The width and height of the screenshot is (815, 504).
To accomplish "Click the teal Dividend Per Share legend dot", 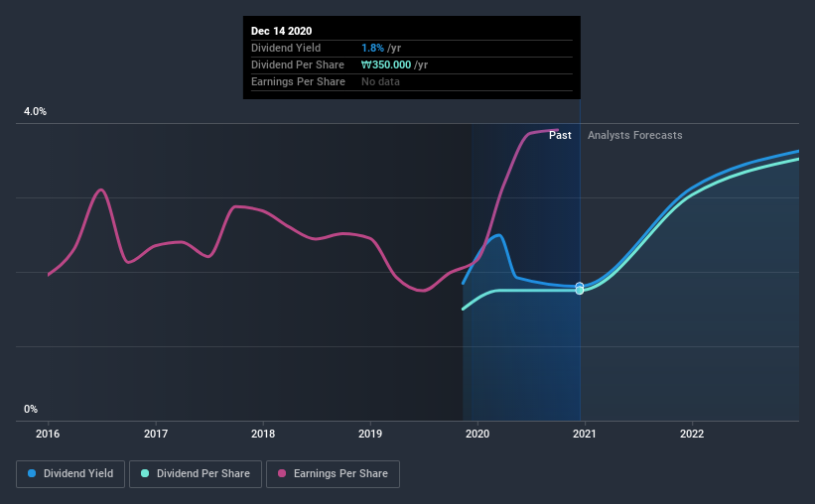I will [x=145, y=473].
